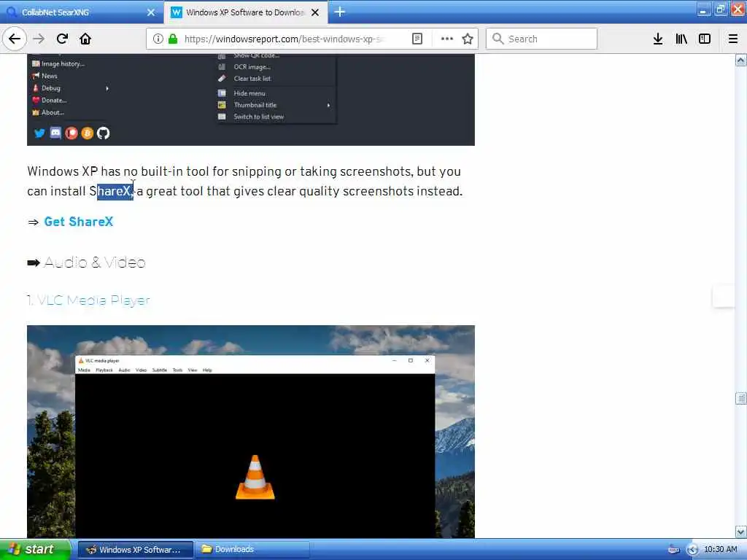Toggle the sidebar view icon
Viewport: 747px width, 560px height.
[705, 39]
